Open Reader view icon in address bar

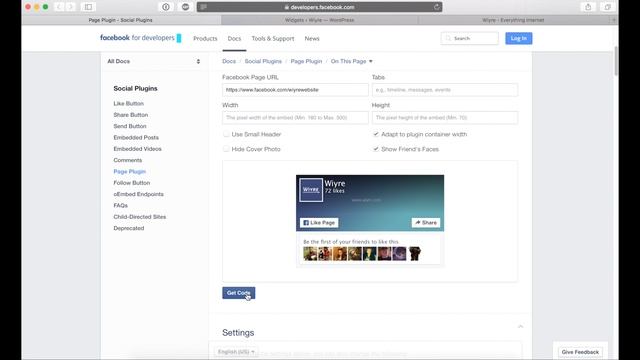tap(203, 7)
